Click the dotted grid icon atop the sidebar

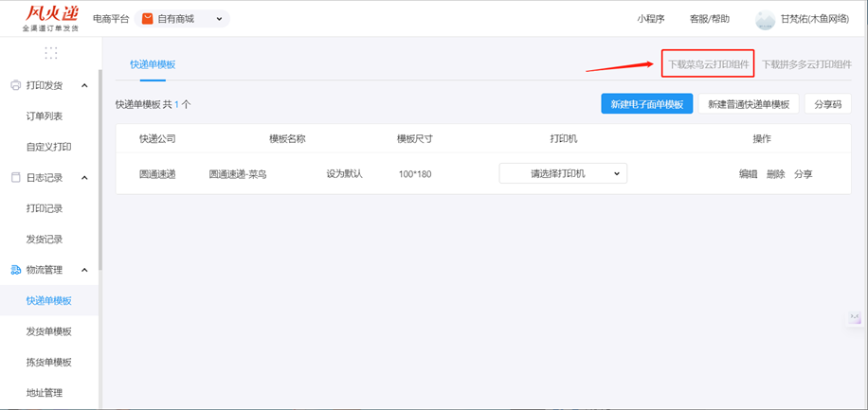(x=51, y=53)
